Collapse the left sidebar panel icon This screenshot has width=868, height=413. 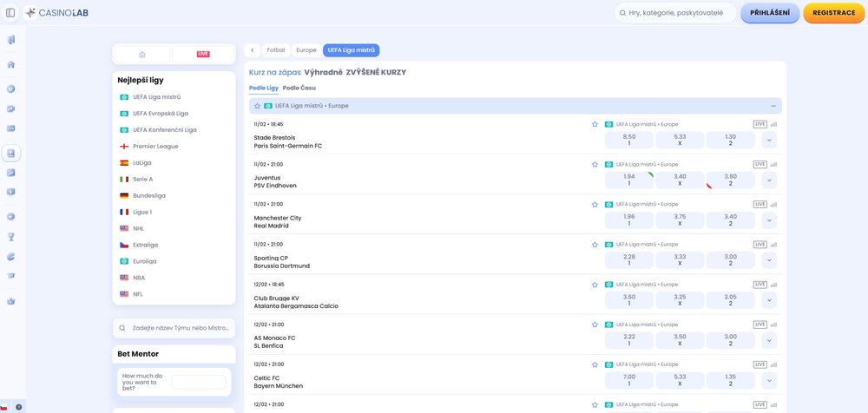[x=10, y=13]
